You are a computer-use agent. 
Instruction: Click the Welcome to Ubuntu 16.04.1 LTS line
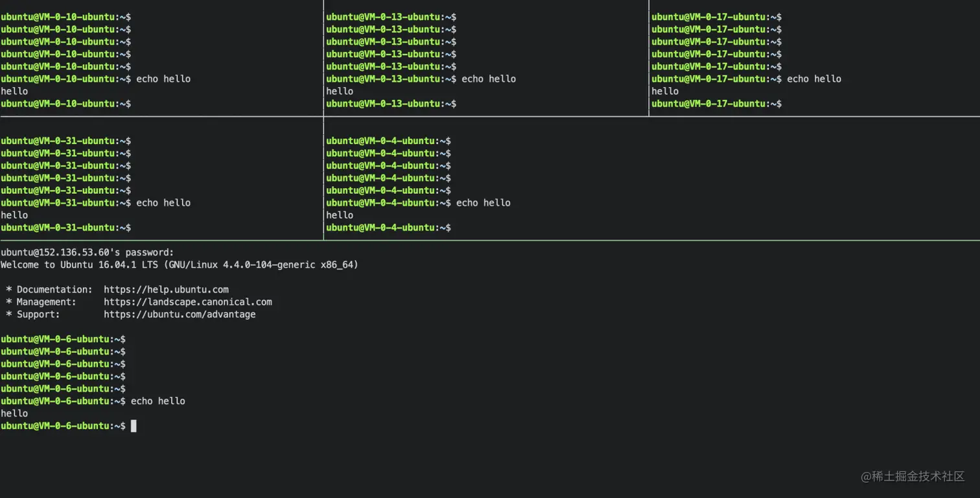pos(179,265)
